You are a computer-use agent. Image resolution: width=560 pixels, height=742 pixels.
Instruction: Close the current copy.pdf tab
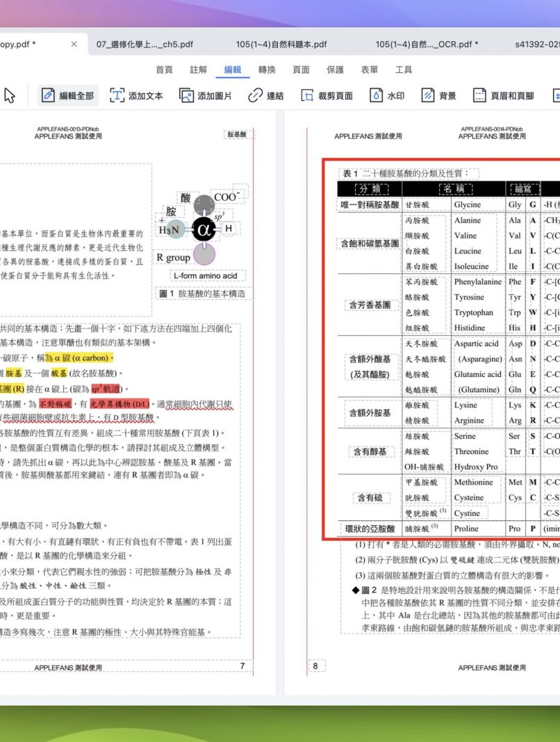(x=74, y=45)
